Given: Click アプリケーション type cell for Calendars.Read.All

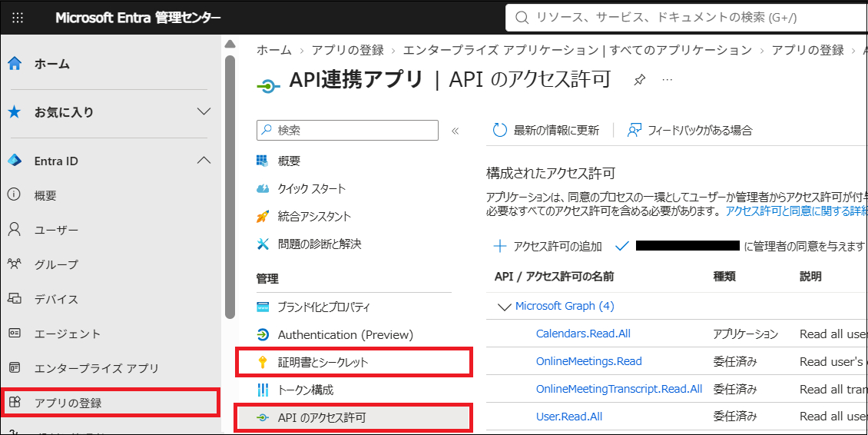Looking at the screenshot, I should [x=746, y=334].
